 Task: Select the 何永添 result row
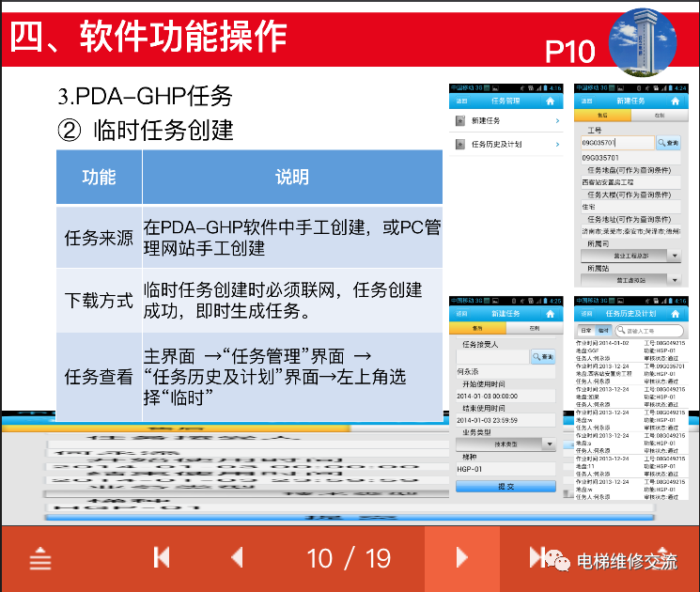506,371
